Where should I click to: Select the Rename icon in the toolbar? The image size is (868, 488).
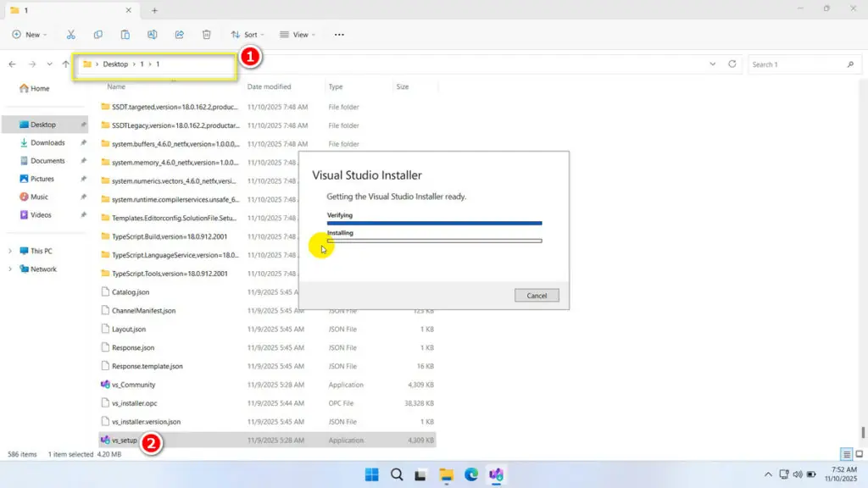click(152, 34)
